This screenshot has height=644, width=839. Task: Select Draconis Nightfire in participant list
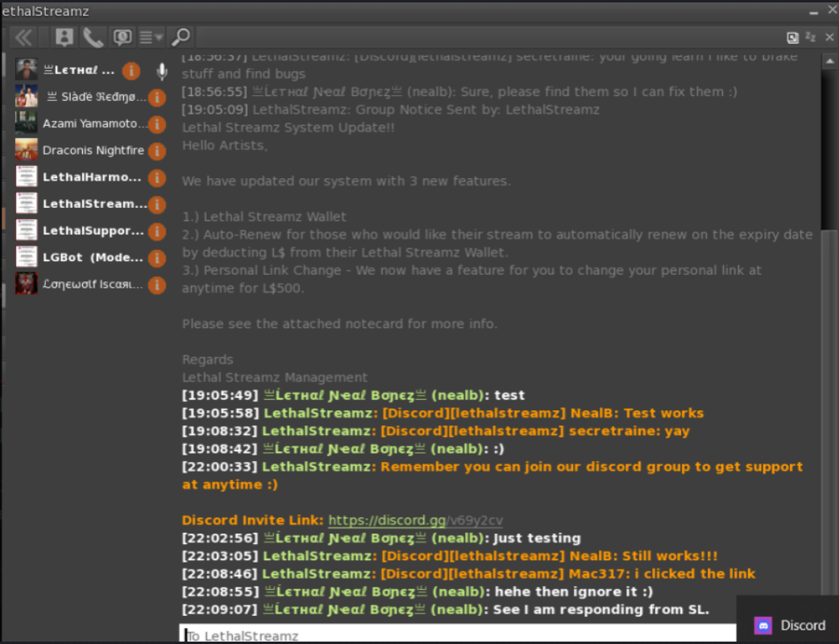click(93, 151)
